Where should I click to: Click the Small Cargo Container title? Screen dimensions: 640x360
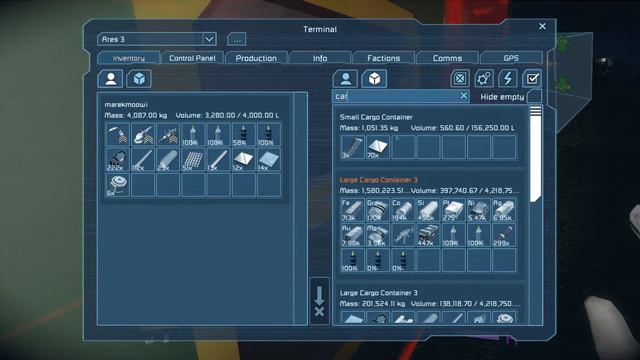click(376, 117)
